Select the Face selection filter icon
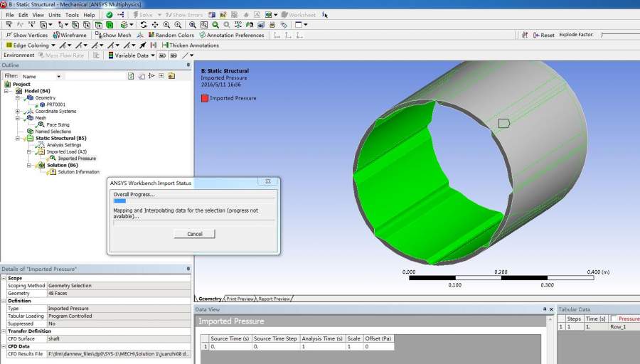Image resolution: width=640 pixels, height=364 pixels. pos(98,25)
